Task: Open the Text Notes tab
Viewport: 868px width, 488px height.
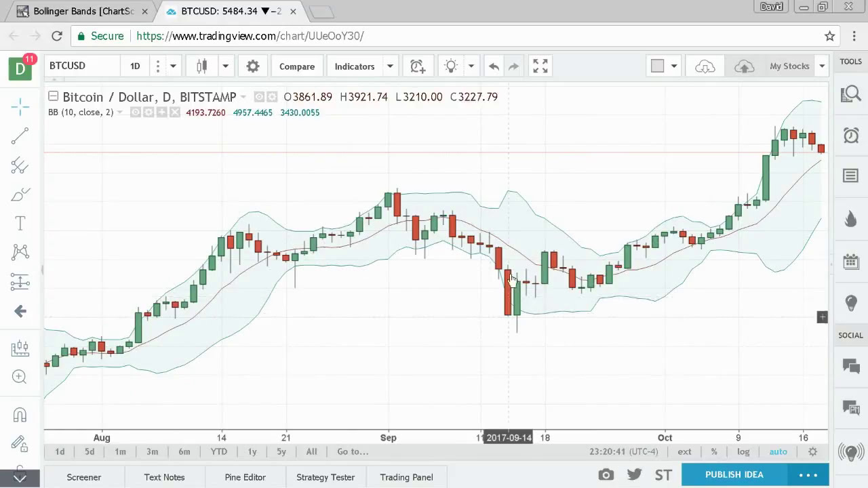Action: coord(164,477)
